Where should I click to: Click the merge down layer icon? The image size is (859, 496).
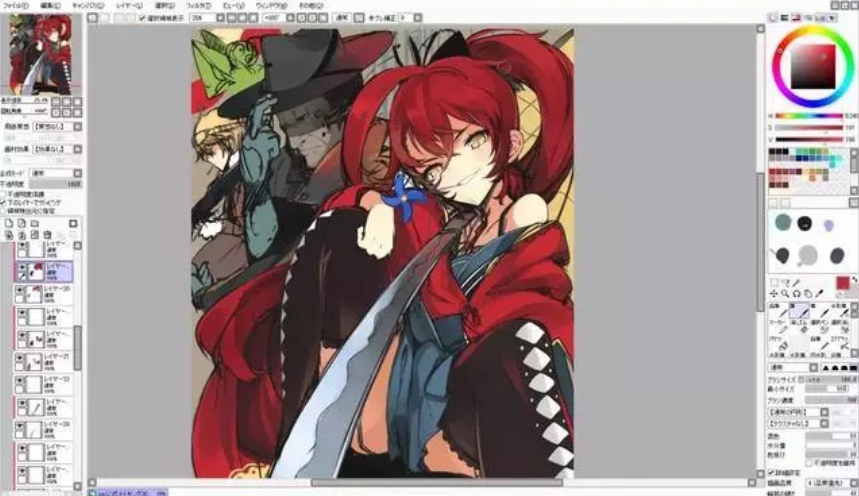pyautogui.click(x=21, y=235)
